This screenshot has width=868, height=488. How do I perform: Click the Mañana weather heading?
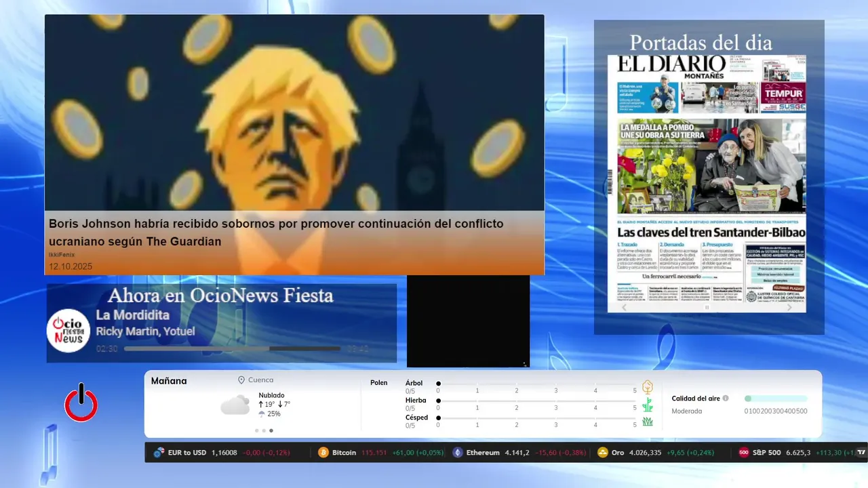pyautogui.click(x=169, y=381)
